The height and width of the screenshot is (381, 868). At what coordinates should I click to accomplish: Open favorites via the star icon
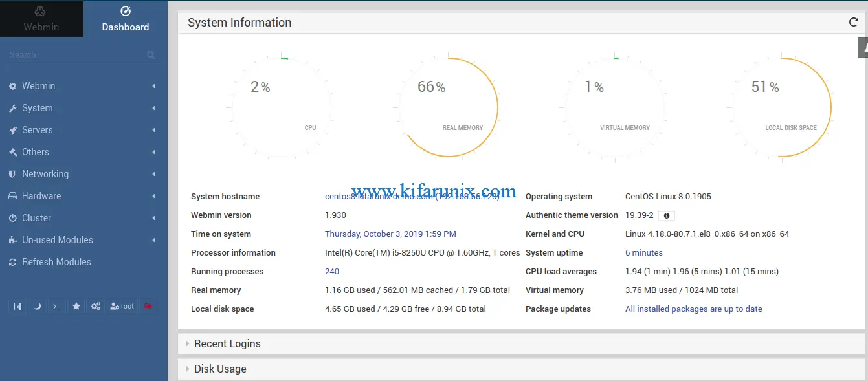pos(76,306)
